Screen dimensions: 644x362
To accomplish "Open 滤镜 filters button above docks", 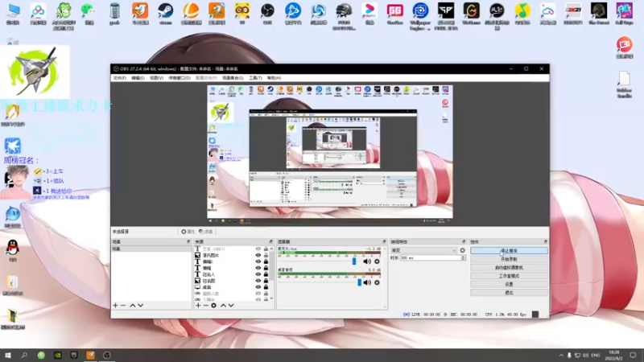I will coord(206,232).
